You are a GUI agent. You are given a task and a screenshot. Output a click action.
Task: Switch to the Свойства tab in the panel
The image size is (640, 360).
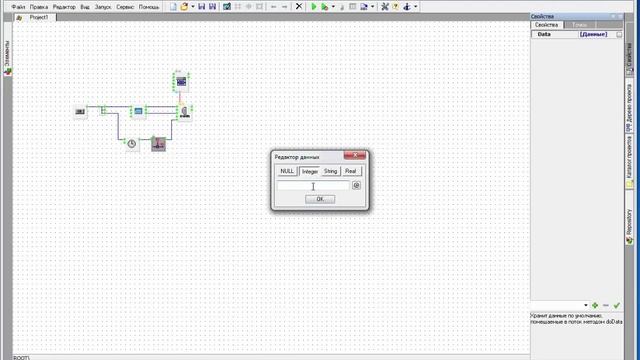point(547,25)
